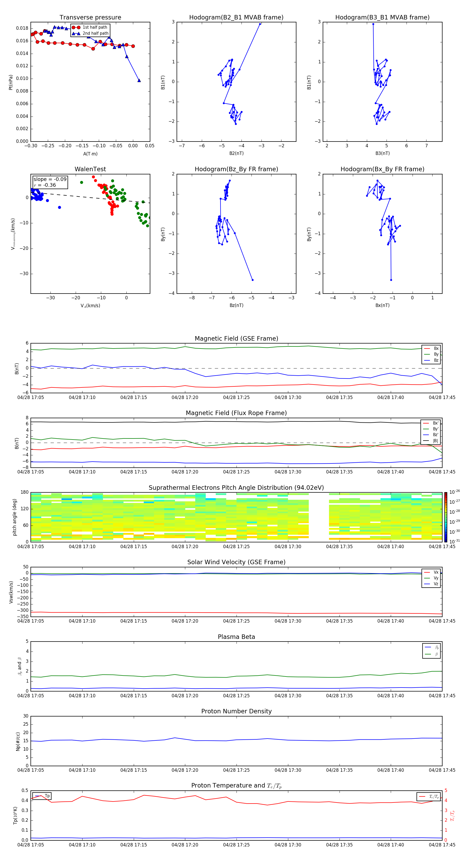Click the "pitch angle (deg)" axis label
Image resolution: width=473 pixels, height=868 pixels.
(x=14, y=517)
